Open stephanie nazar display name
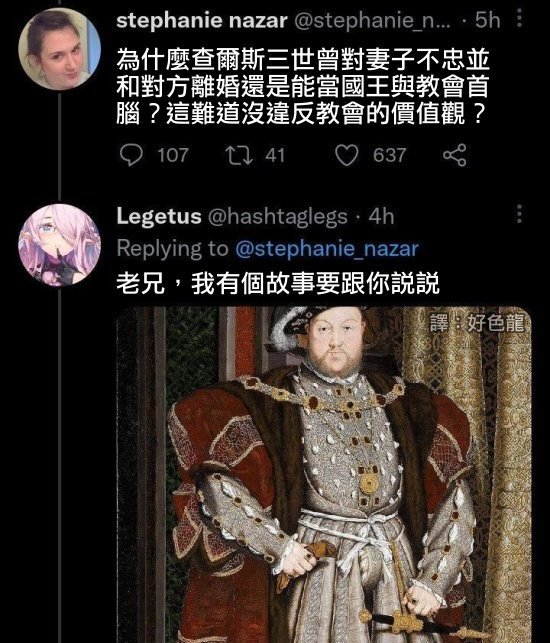550x643 pixels. (201, 21)
